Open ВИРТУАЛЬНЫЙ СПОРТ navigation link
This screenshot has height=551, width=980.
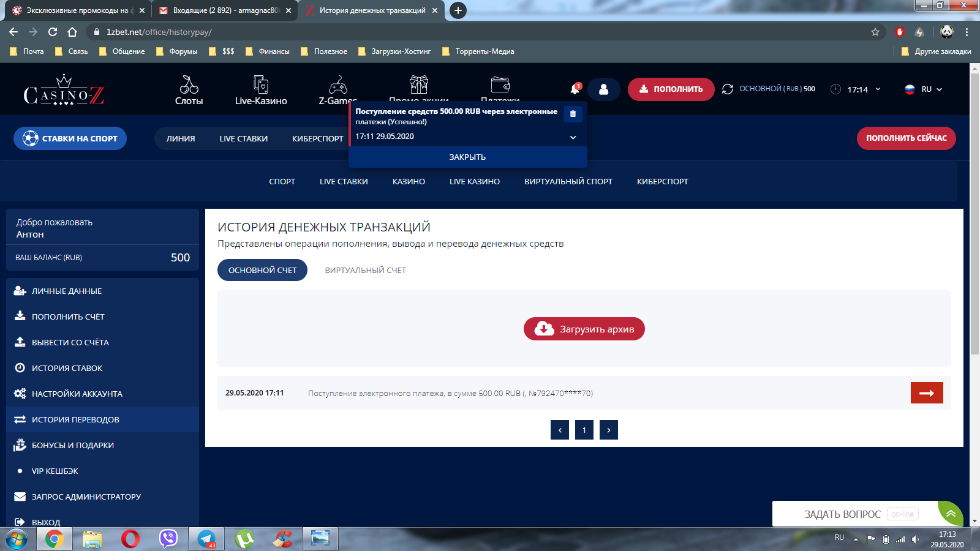coord(568,181)
